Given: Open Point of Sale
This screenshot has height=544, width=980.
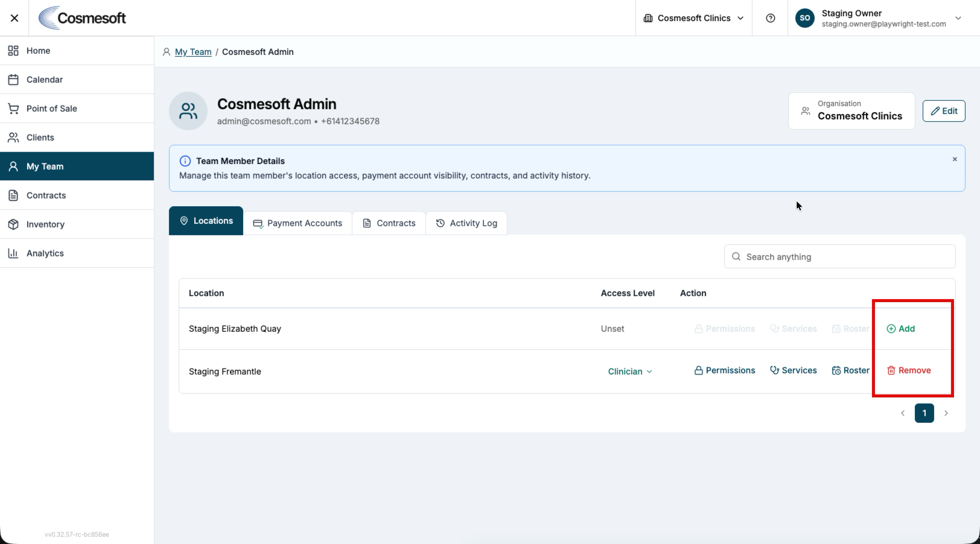Looking at the screenshot, I should [x=77, y=108].
